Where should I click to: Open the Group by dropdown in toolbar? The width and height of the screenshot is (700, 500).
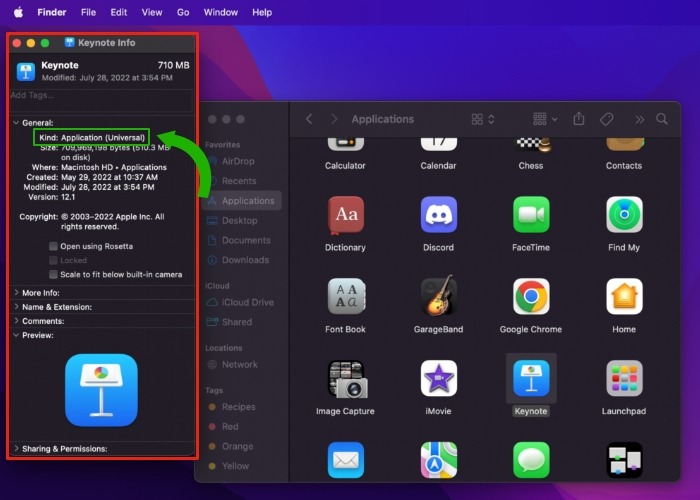coord(545,119)
